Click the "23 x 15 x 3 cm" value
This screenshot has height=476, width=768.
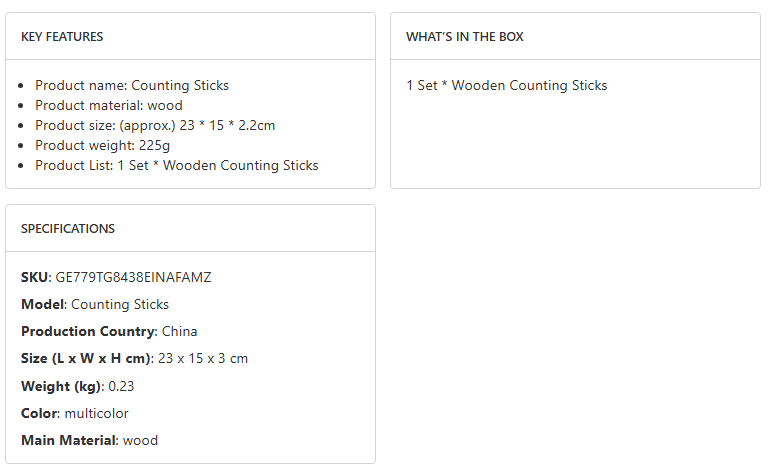pos(203,359)
